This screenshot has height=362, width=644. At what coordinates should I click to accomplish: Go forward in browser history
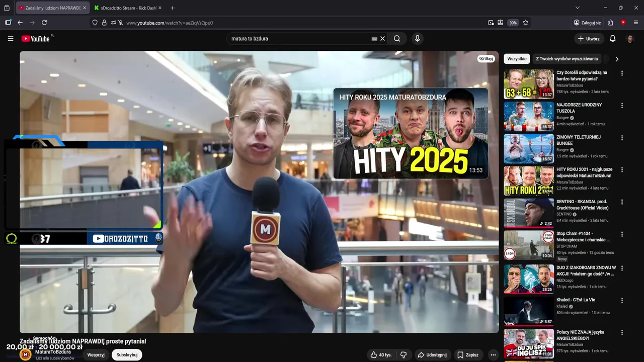point(32,23)
